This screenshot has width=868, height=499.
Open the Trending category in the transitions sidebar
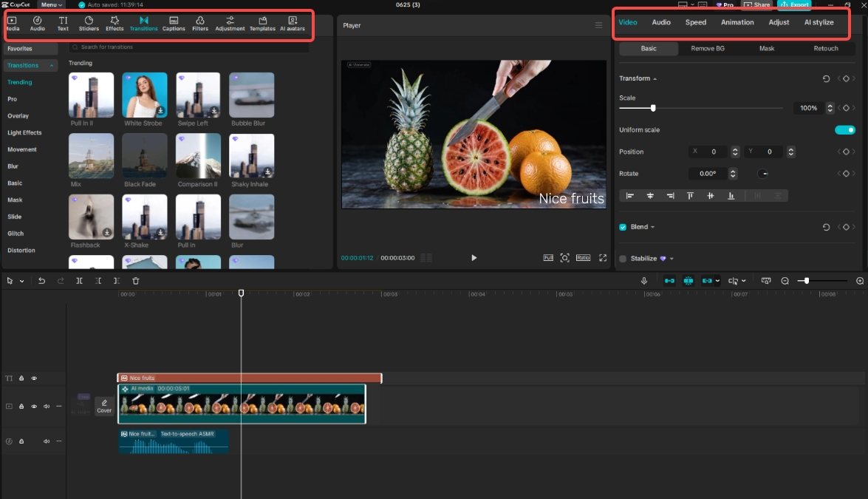pyautogui.click(x=20, y=82)
